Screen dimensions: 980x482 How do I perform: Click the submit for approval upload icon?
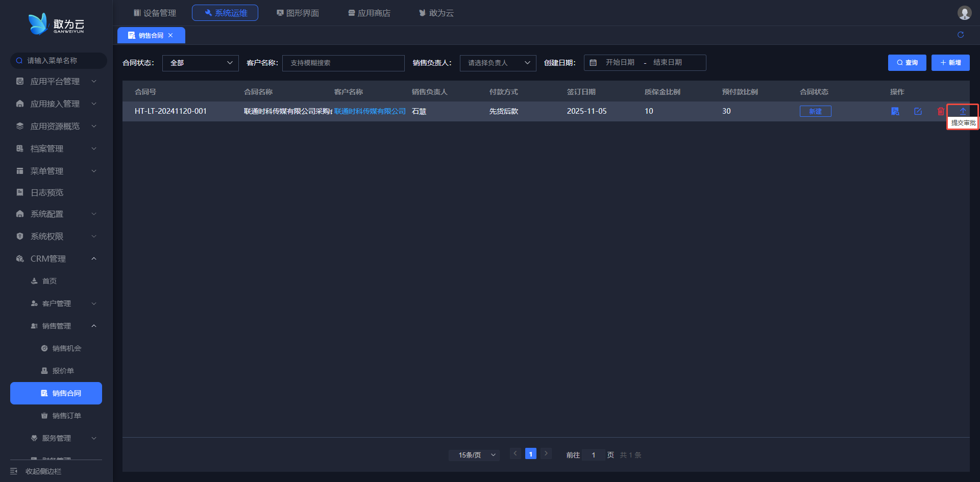(963, 111)
